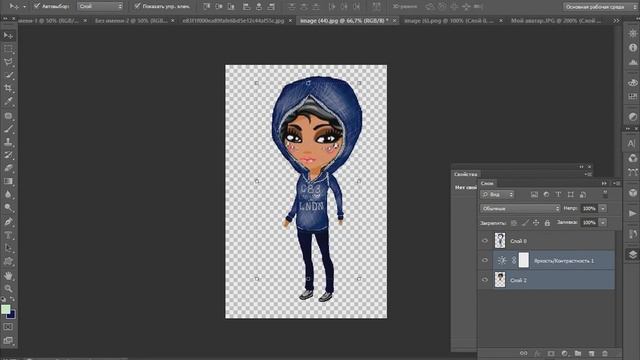Select the Hand tool

click(x=8, y=276)
